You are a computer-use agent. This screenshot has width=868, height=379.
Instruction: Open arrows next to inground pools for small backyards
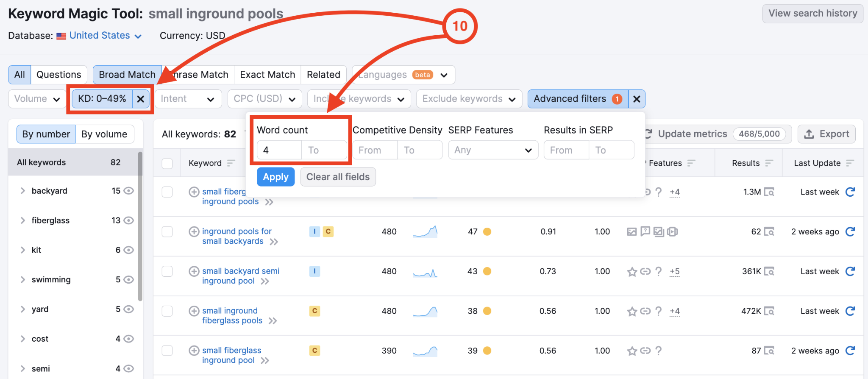[x=274, y=242]
